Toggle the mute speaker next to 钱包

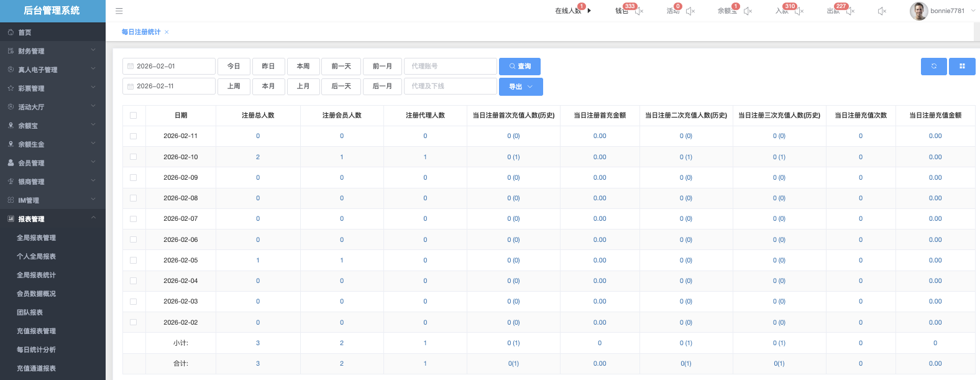pos(638,11)
